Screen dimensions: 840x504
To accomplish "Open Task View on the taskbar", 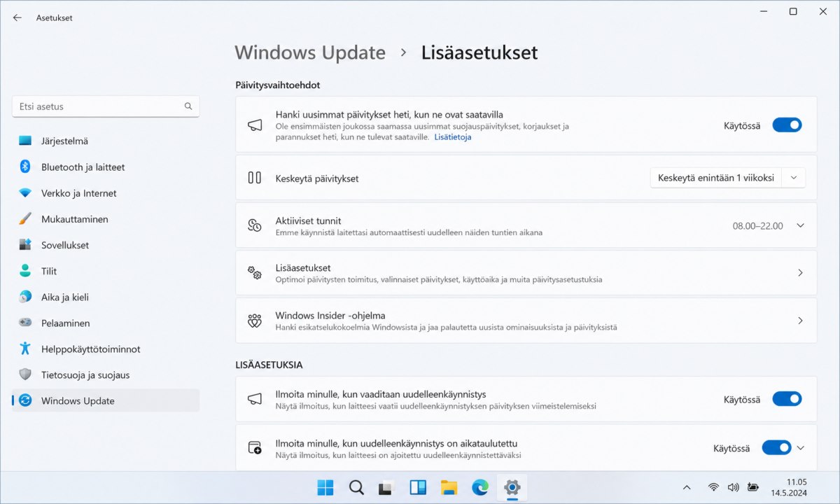I will 387,487.
